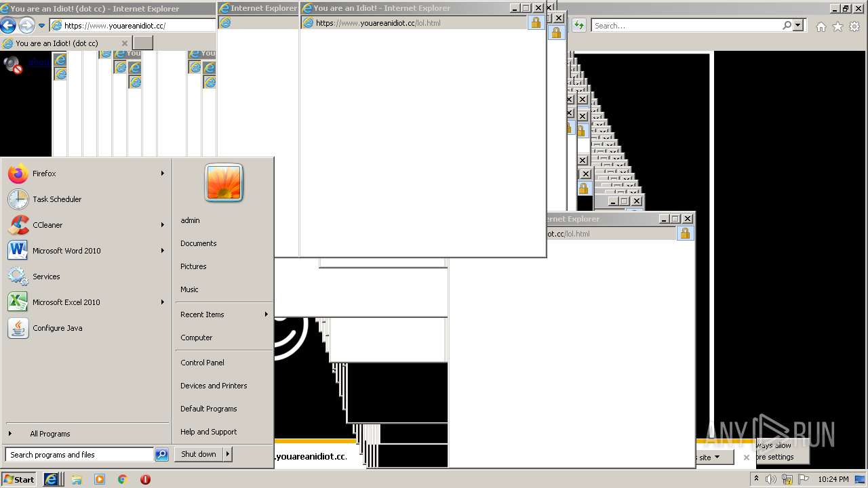Screen dimensions: 868x488
Task: Open Windows Media Player from the taskbar
Action: click(100, 479)
